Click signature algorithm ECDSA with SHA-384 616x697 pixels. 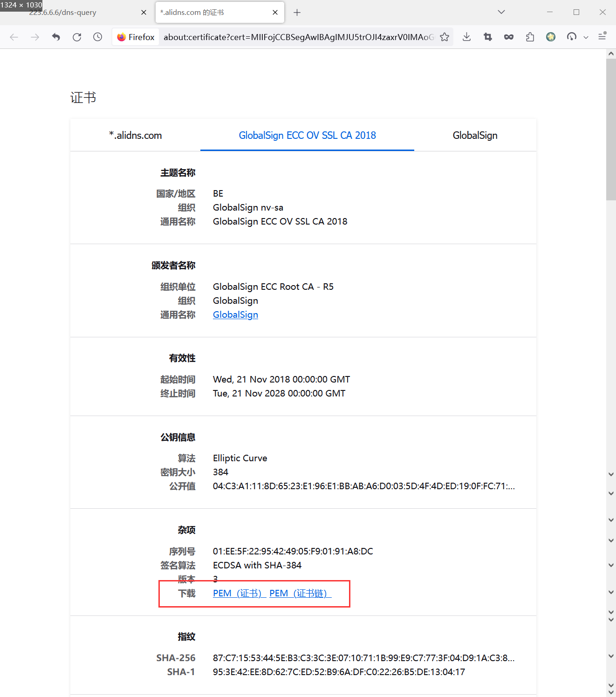tap(257, 566)
